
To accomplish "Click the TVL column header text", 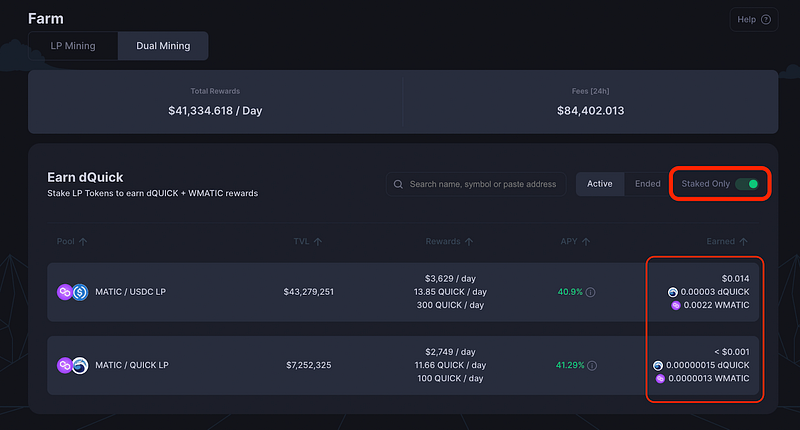I will (x=301, y=241).
